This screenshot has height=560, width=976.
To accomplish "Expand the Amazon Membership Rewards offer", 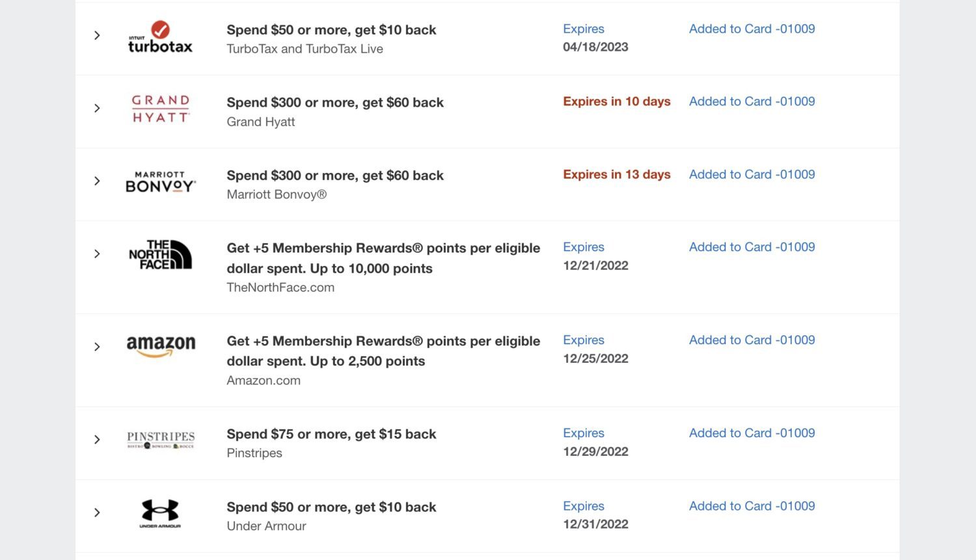I will tap(97, 346).
